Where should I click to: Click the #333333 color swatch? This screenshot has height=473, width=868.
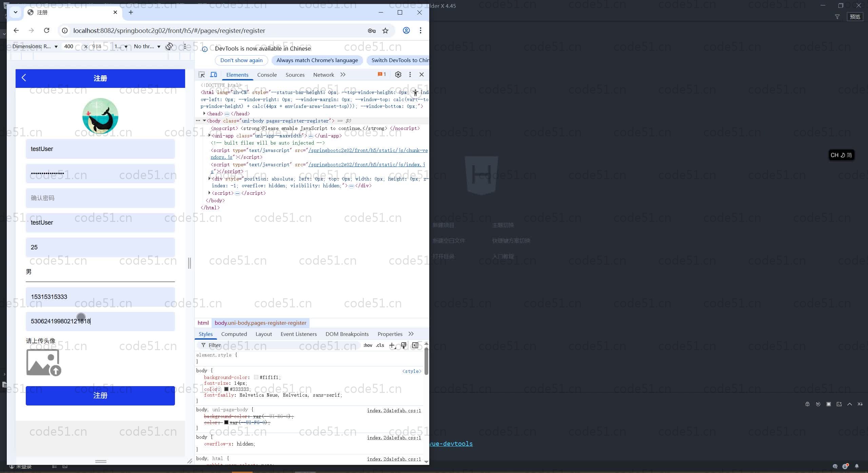(226, 389)
